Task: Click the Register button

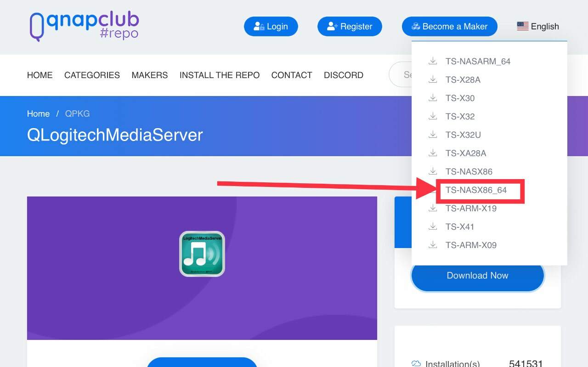Action: click(350, 27)
